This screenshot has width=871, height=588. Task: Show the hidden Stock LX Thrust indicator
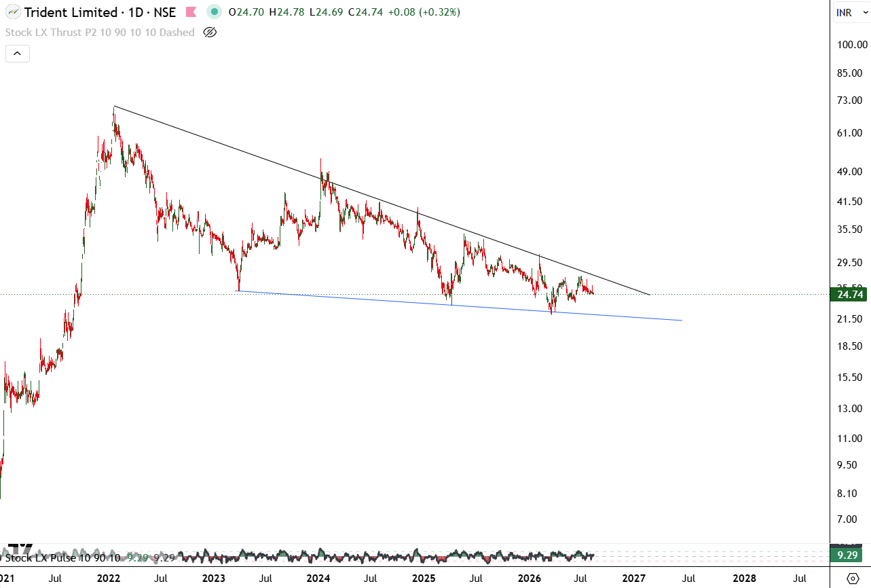click(210, 33)
